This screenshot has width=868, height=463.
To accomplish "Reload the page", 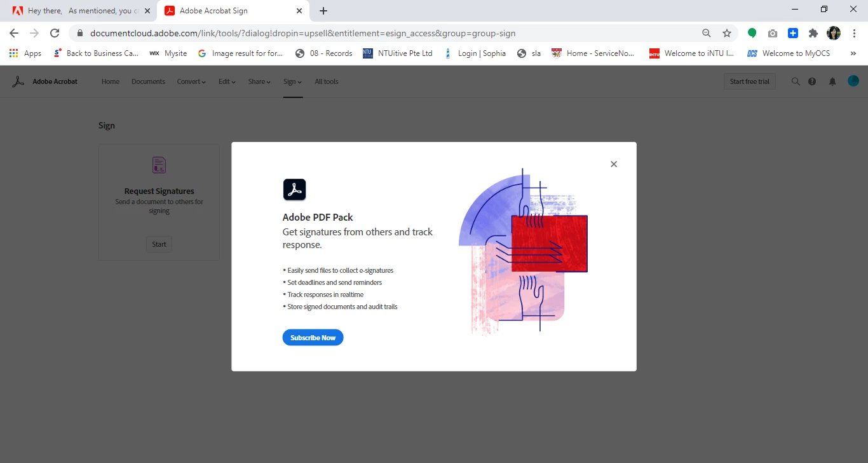I will (55, 33).
